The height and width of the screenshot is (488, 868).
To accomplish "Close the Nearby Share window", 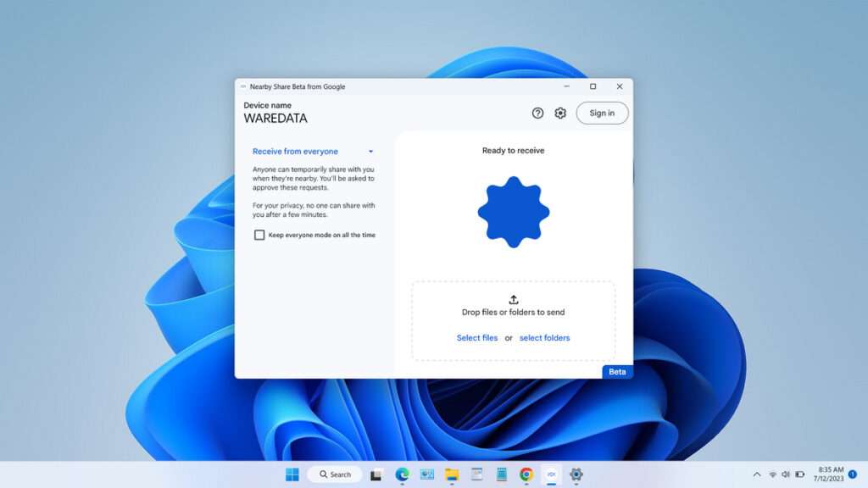I will coord(620,86).
